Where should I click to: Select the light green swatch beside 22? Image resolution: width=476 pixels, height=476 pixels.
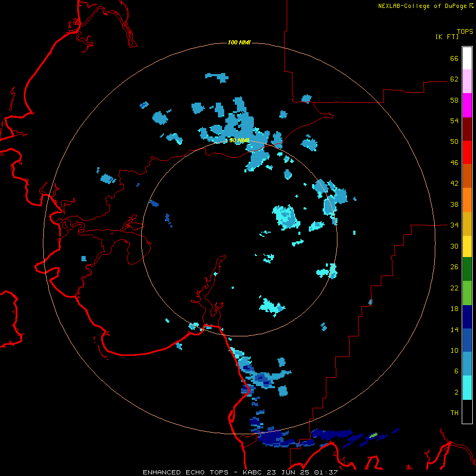(x=467, y=293)
